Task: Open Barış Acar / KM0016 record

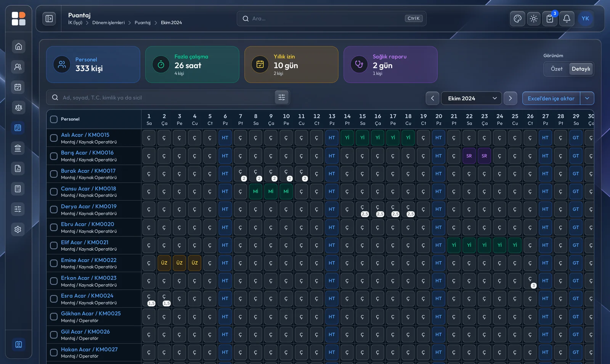Action: click(x=87, y=153)
